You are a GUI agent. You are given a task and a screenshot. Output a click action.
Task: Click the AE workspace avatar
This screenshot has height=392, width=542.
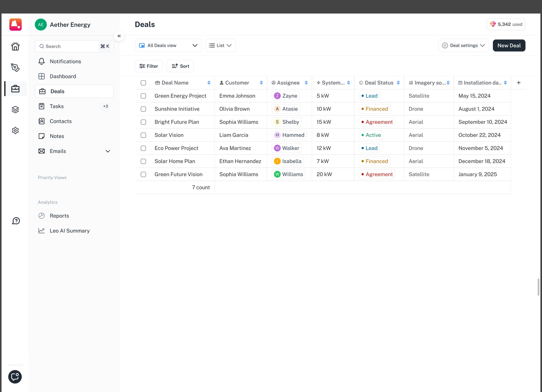click(41, 25)
